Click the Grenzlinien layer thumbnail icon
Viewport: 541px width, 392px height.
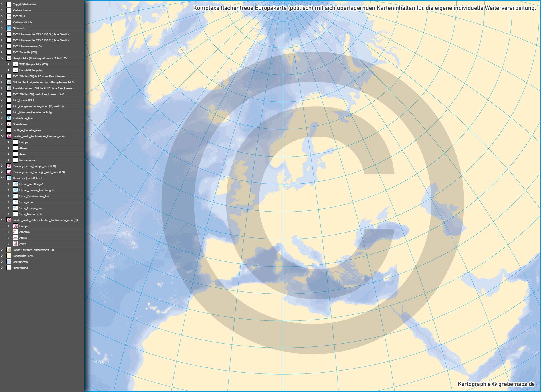[9, 124]
